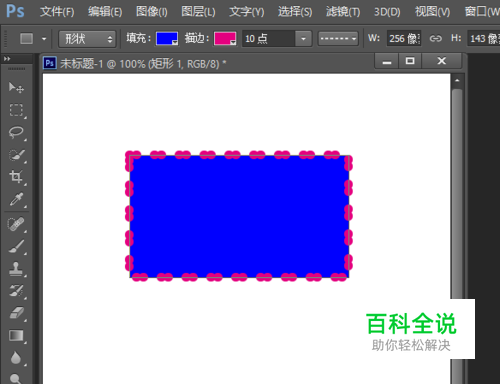Select the Rectangular Marquee tool

click(16, 110)
